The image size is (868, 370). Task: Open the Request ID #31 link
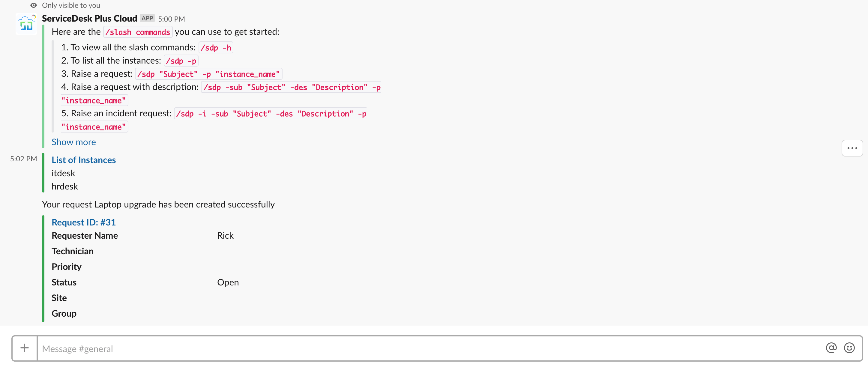[x=84, y=222]
